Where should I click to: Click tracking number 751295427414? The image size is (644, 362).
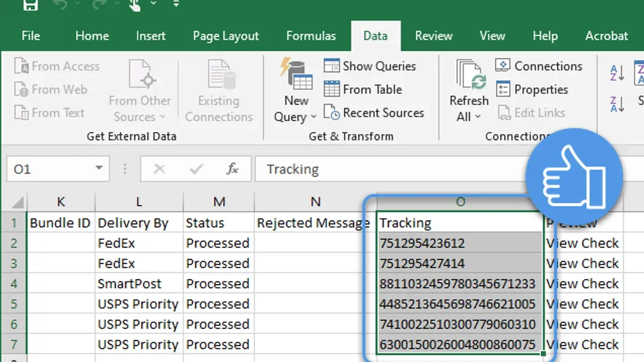click(460, 264)
